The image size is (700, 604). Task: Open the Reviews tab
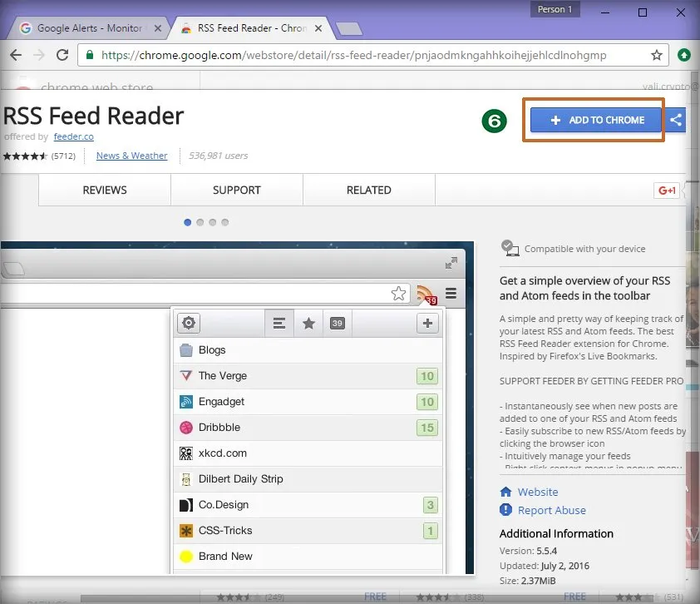[x=105, y=190]
